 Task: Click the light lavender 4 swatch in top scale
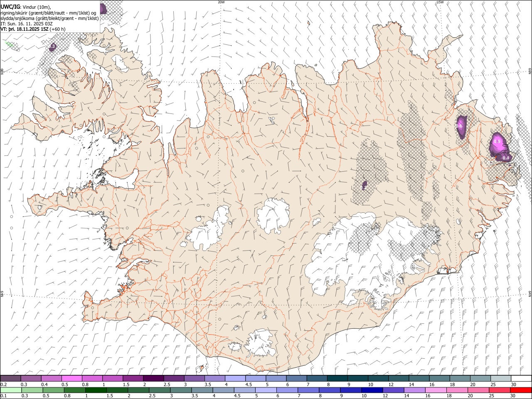point(235,379)
